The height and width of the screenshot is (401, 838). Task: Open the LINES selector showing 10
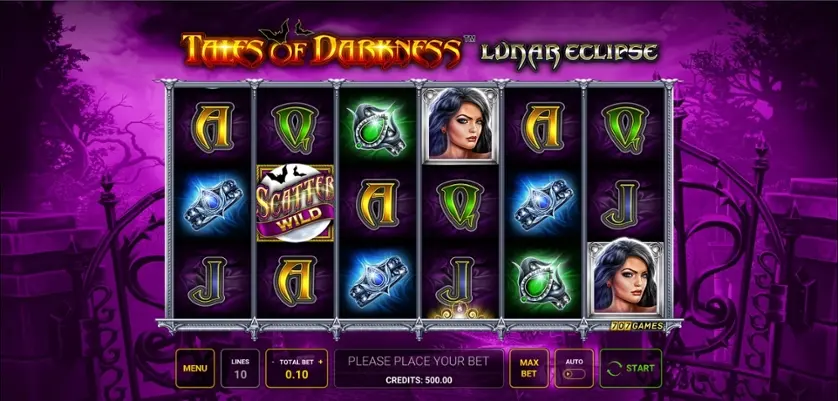[240, 368]
